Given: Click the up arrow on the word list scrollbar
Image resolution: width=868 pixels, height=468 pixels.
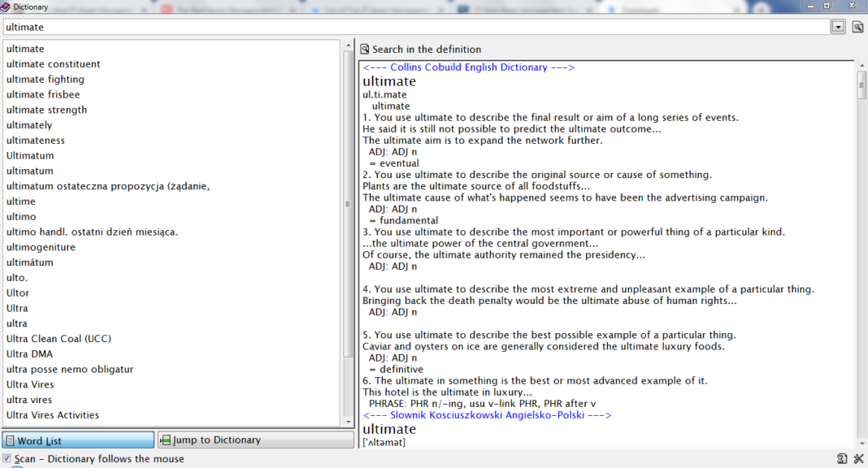Looking at the screenshot, I should click(x=348, y=45).
